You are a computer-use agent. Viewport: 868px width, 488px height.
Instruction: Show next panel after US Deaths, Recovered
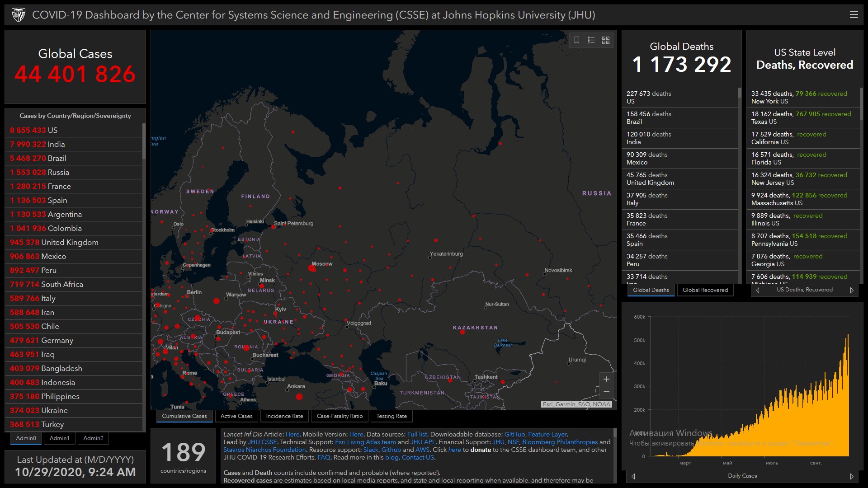(851, 290)
